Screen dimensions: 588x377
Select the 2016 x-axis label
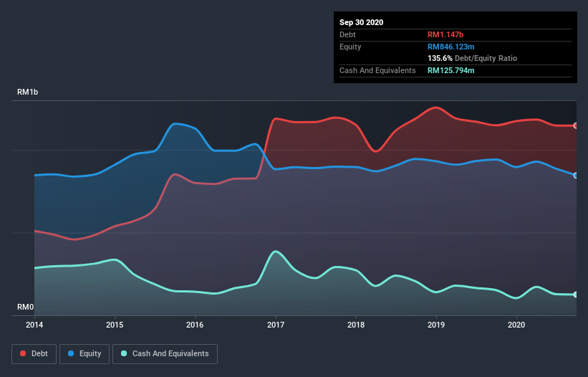coord(195,325)
